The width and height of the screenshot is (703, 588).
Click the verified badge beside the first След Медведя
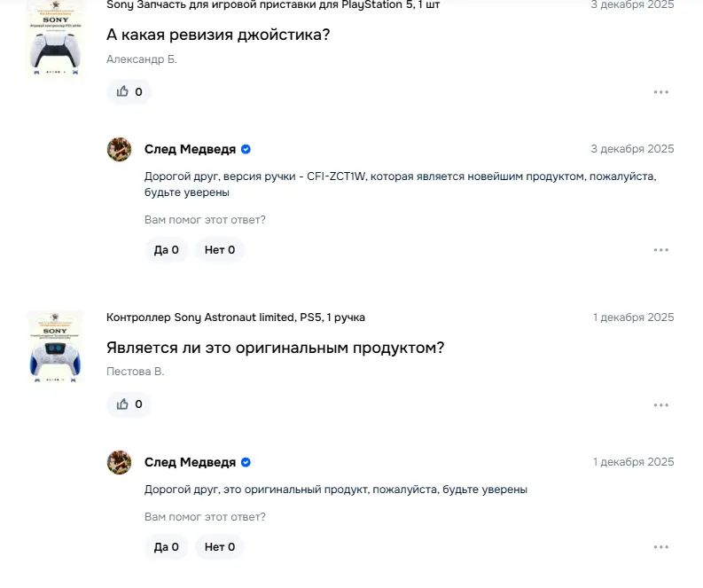click(246, 149)
